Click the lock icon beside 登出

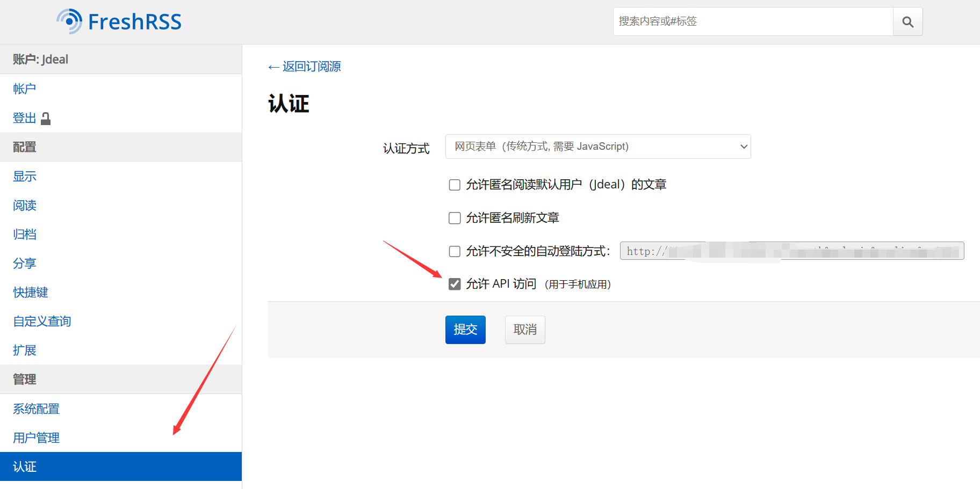click(x=46, y=119)
